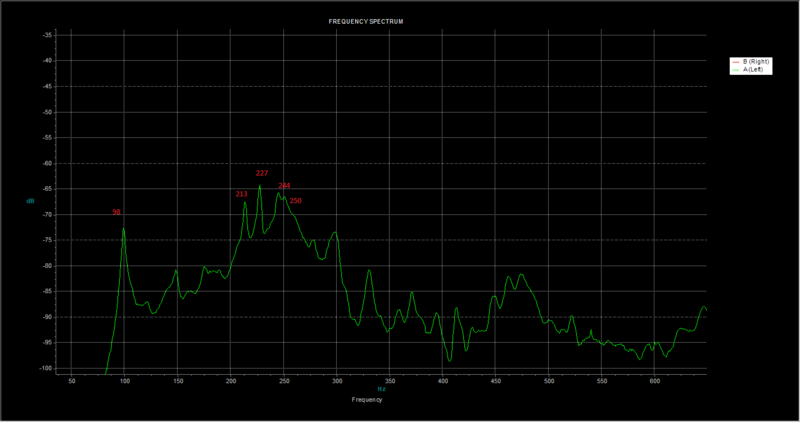
Task: Click the 300 tick label on frequency axis
Action: [x=337, y=381]
